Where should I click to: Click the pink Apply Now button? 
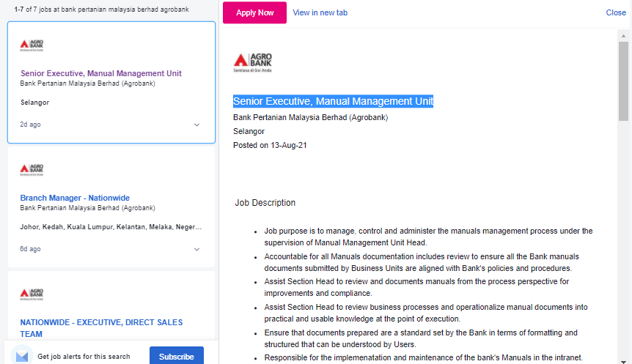point(254,12)
